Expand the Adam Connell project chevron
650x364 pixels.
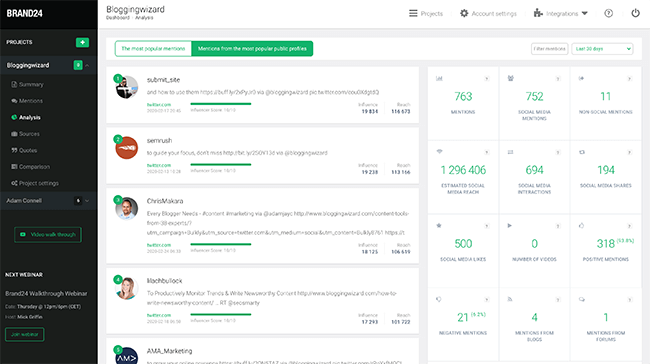(x=87, y=201)
